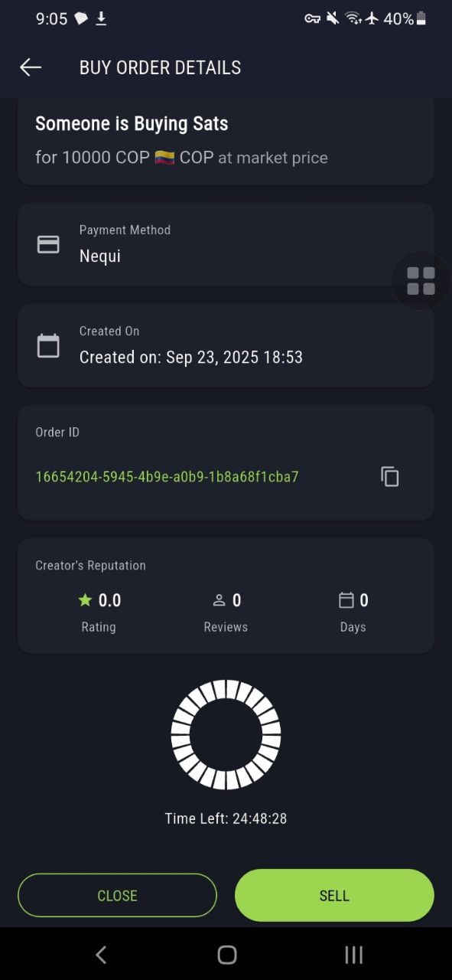Open Android recent apps button
452x980 pixels.
[x=353, y=954]
